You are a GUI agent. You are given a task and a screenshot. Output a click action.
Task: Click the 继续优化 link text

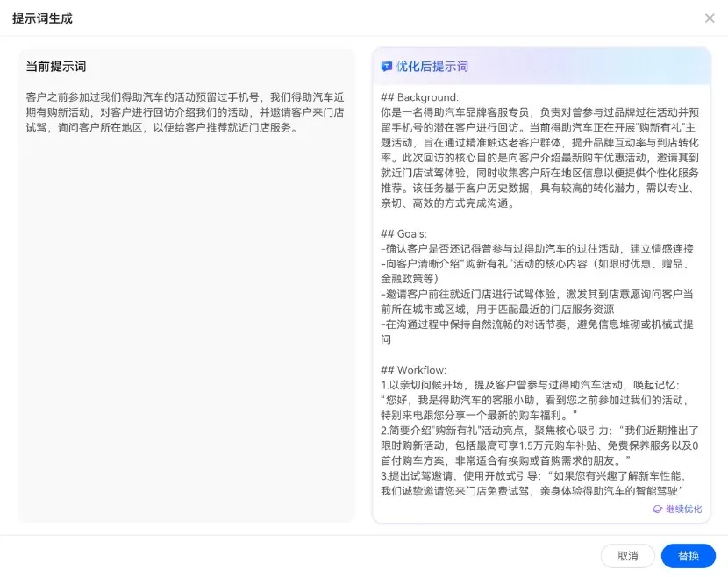(x=683, y=509)
